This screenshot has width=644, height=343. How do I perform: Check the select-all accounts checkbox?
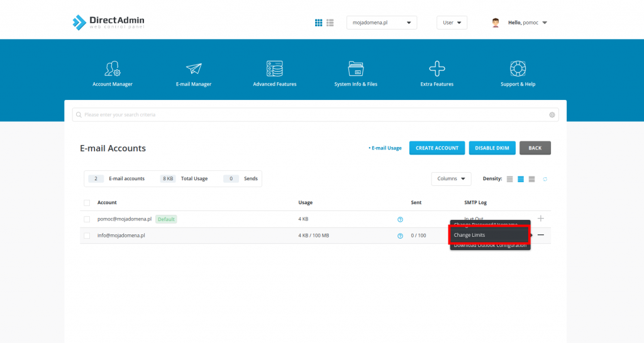tap(87, 202)
